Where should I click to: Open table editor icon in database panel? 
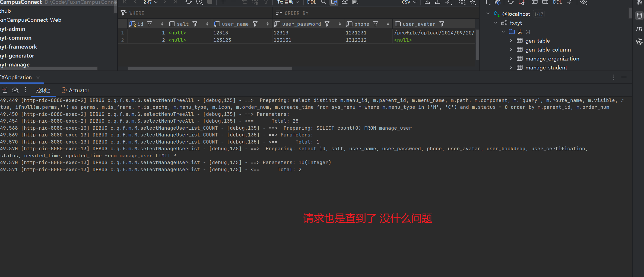[x=545, y=2]
